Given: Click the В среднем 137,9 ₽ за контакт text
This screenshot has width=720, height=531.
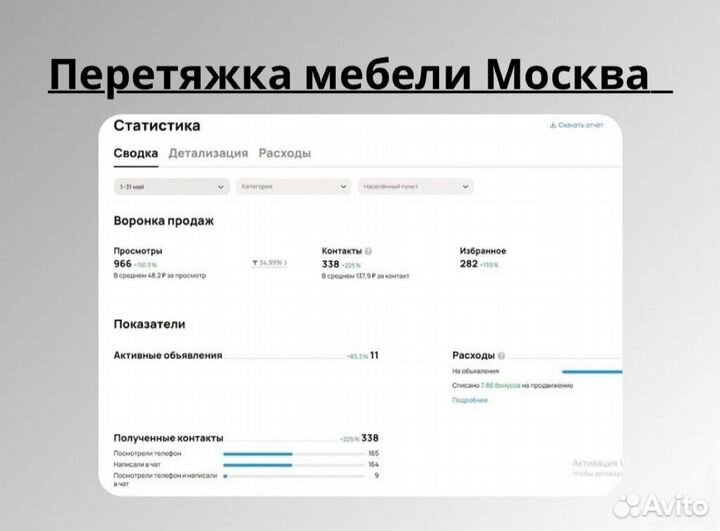Looking at the screenshot, I should pos(366,276).
